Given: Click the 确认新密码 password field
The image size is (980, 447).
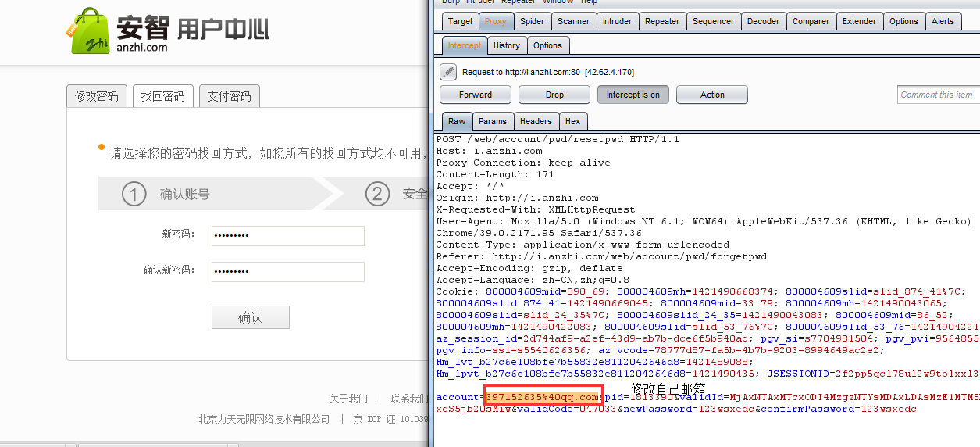Looking at the screenshot, I should click(288, 271).
